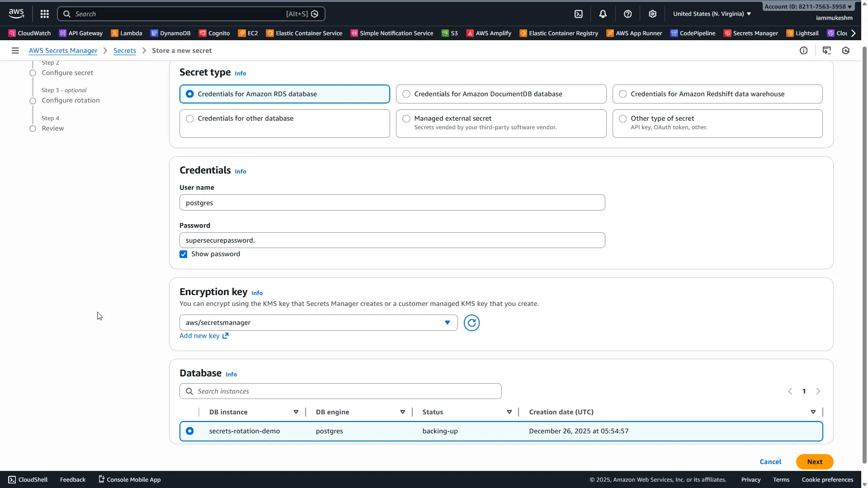
Task: Open the CloudShell terminal icon in the top bar
Action: click(x=579, y=14)
